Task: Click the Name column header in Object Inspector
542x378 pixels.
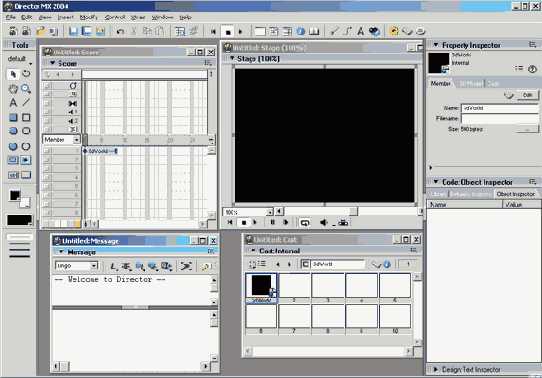Action: 464,205
